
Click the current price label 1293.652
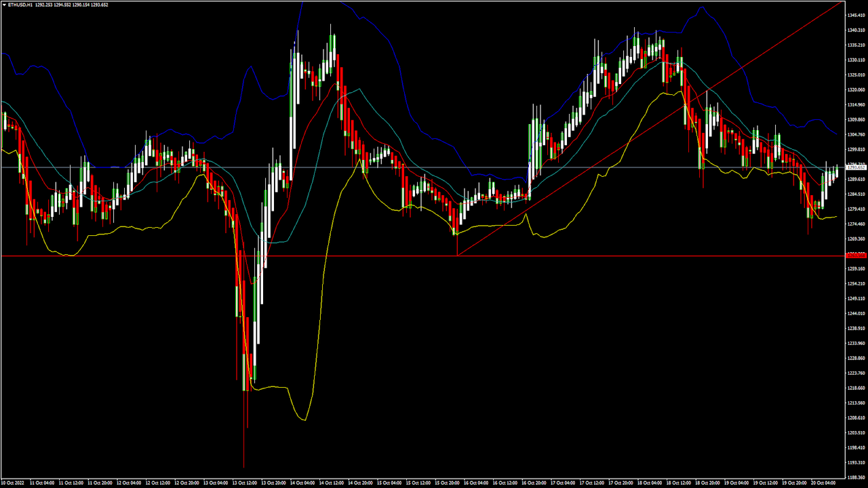coord(856,167)
